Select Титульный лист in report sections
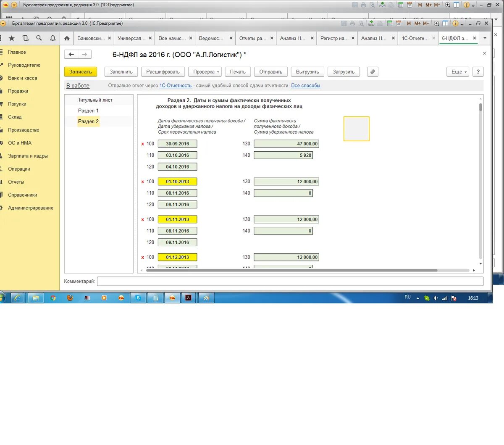This screenshot has width=504, height=445. pos(95,100)
